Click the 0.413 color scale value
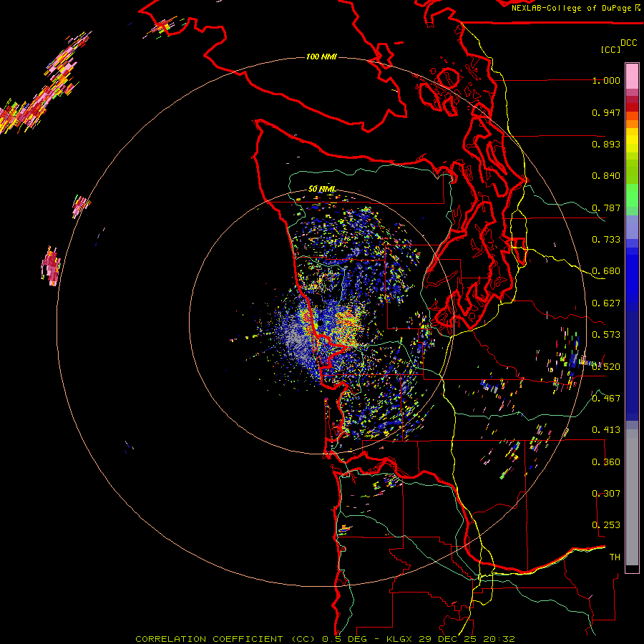644x644 pixels. click(x=606, y=430)
